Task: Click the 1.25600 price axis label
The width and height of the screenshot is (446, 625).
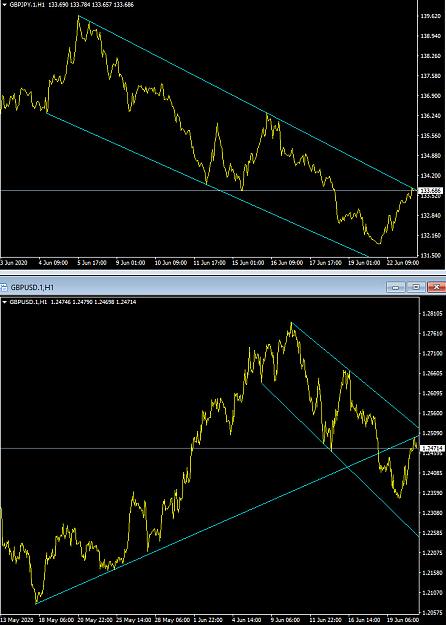Action: pyautogui.click(x=430, y=413)
